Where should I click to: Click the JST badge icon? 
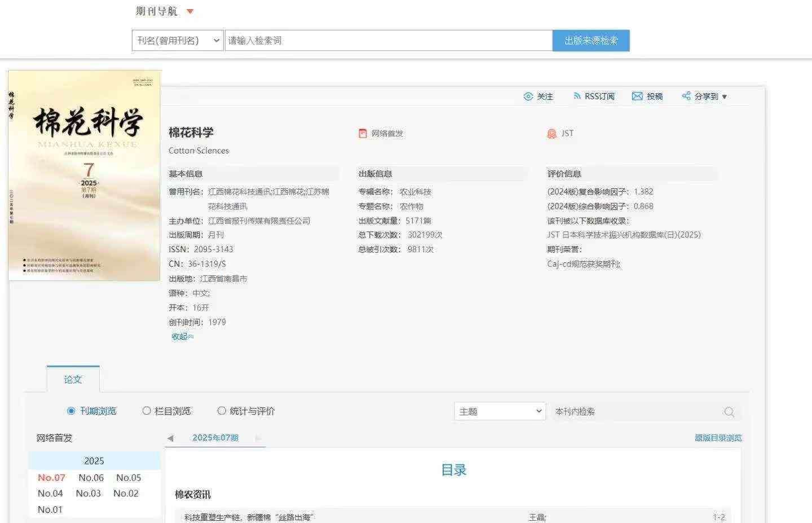coord(551,134)
